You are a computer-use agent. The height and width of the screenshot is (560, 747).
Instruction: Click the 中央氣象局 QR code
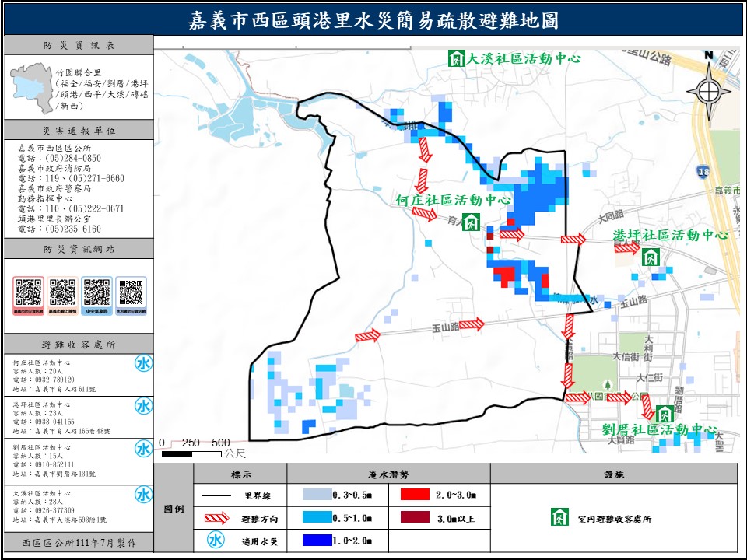pyautogui.click(x=96, y=293)
